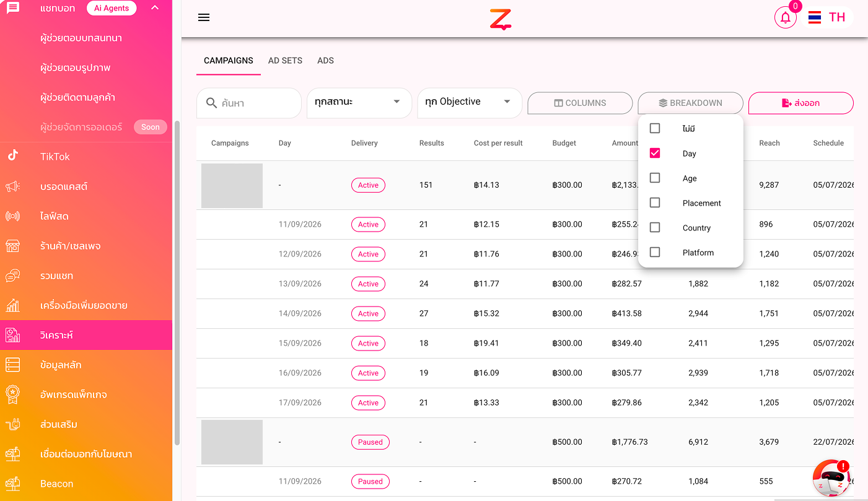The image size is (868, 501).
Task: Click the notification bell icon
Action: pos(786,17)
